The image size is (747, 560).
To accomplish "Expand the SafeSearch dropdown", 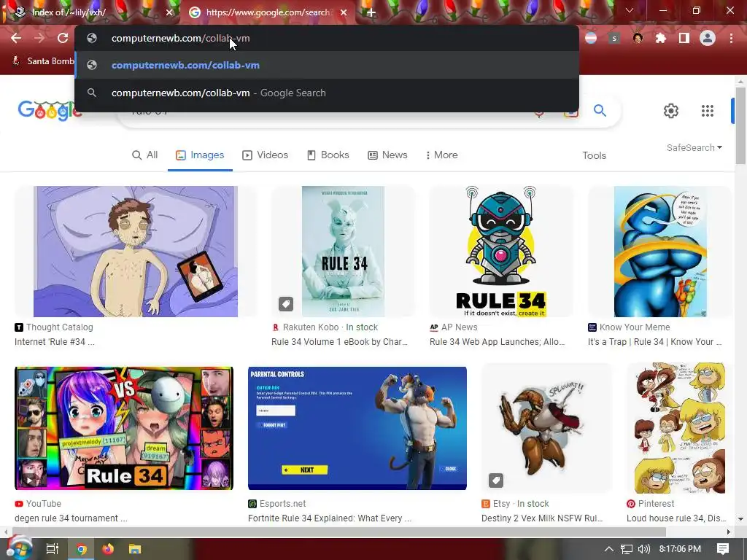I will click(x=694, y=147).
